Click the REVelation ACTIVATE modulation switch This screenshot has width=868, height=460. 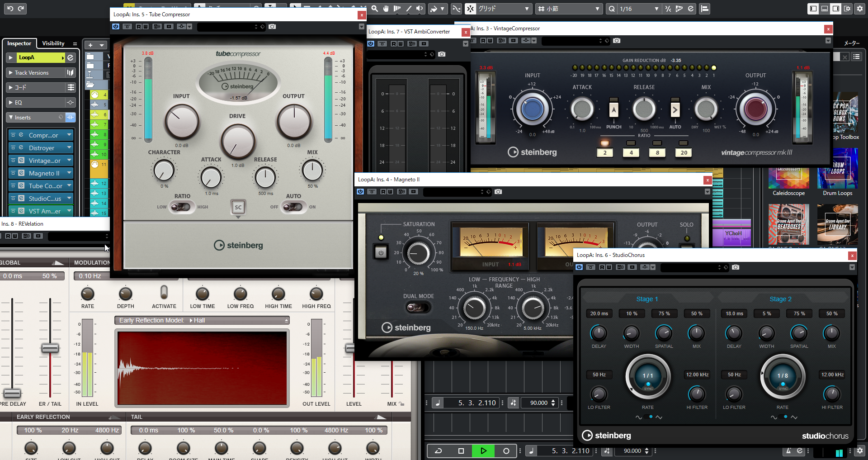tap(164, 292)
